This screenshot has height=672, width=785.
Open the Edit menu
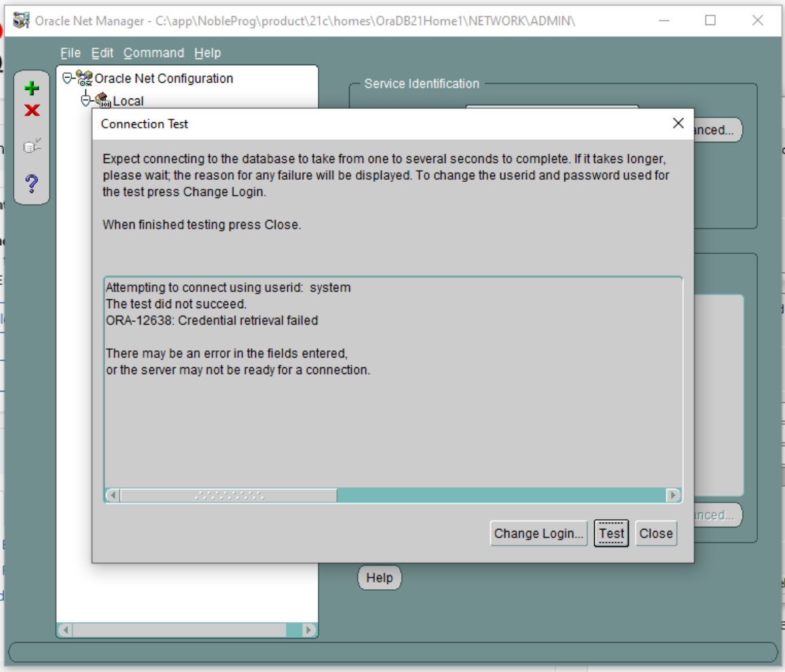(x=102, y=53)
